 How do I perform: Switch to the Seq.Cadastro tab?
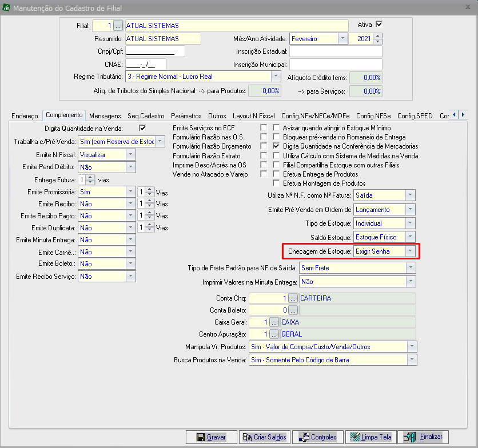pos(146,116)
